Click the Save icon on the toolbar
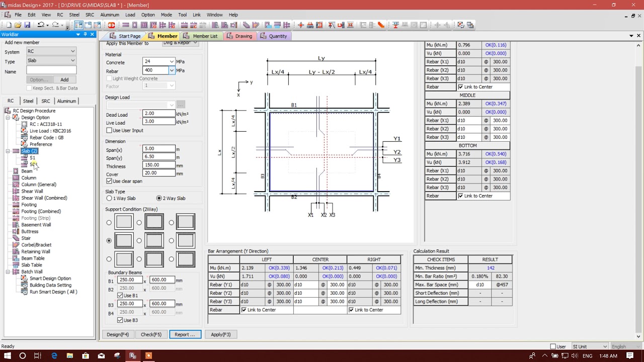This screenshot has width=644, height=362. (x=28, y=25)
